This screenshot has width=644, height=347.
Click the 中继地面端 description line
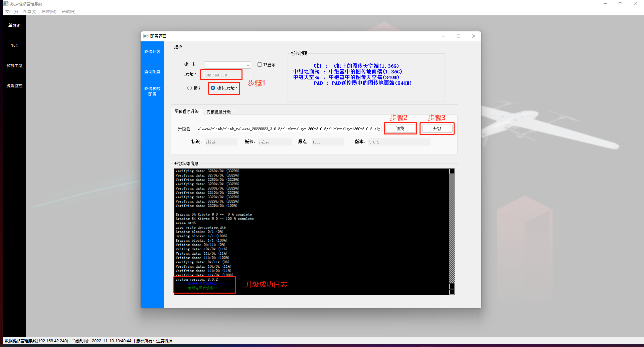click(x=348, y=72)
